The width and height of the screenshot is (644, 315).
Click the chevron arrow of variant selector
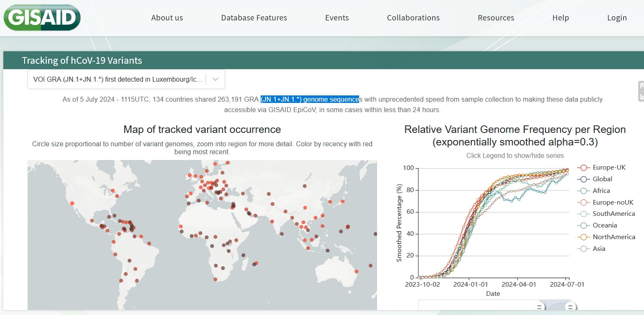[216, 79]
